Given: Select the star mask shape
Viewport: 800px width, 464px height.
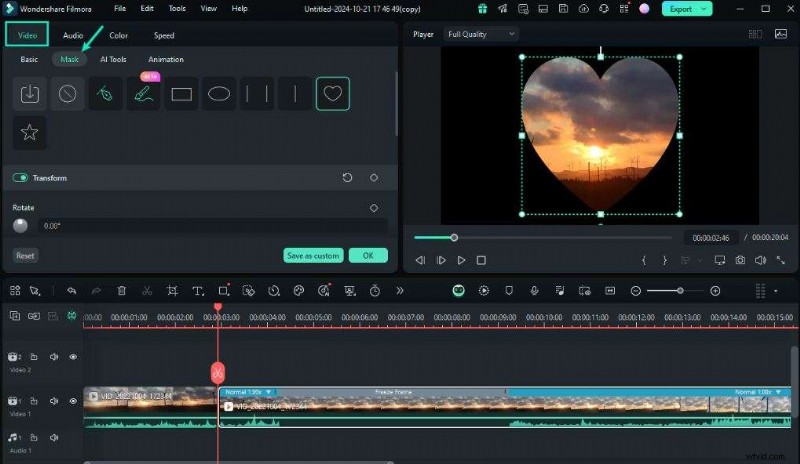Looking at the screenshot, I should (x=30, y=132).
